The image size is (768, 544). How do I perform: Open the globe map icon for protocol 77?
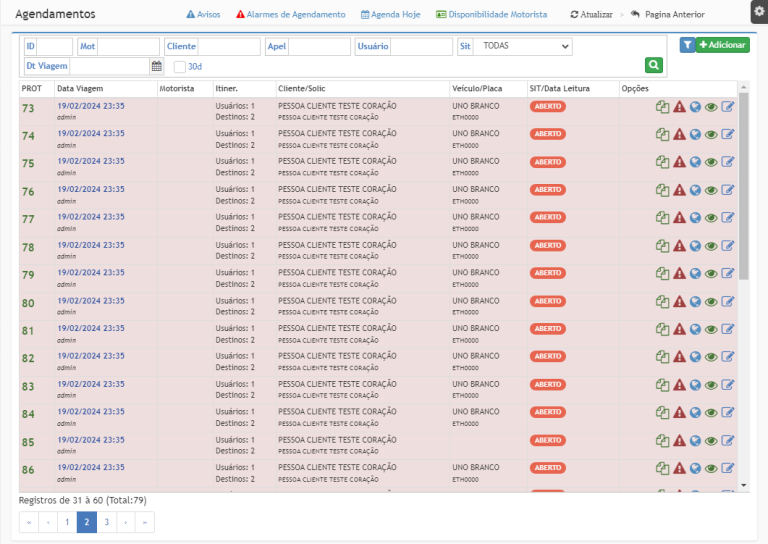695,218
